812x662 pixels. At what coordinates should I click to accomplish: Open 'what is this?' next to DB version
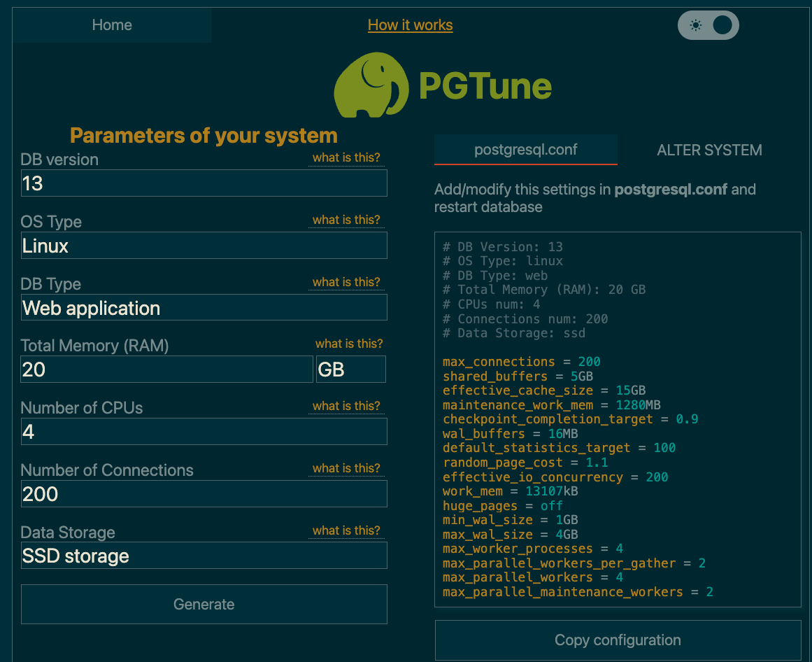tap(346, 157)
